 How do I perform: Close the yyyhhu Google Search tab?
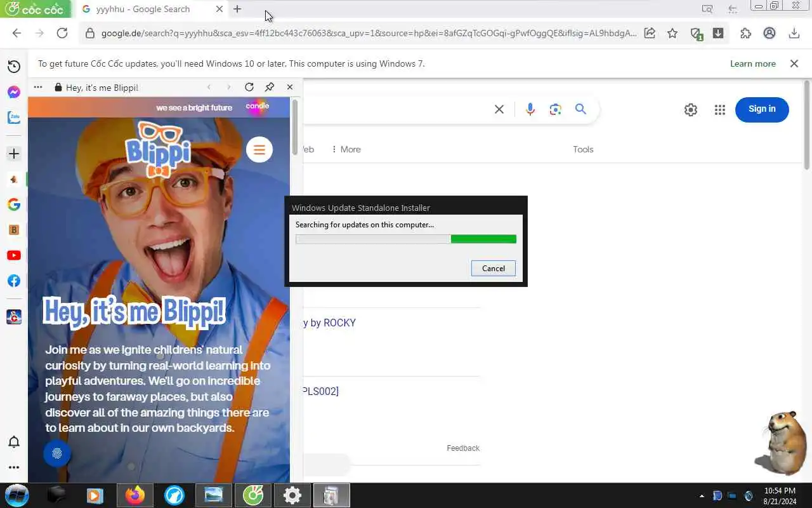[219, 9]
